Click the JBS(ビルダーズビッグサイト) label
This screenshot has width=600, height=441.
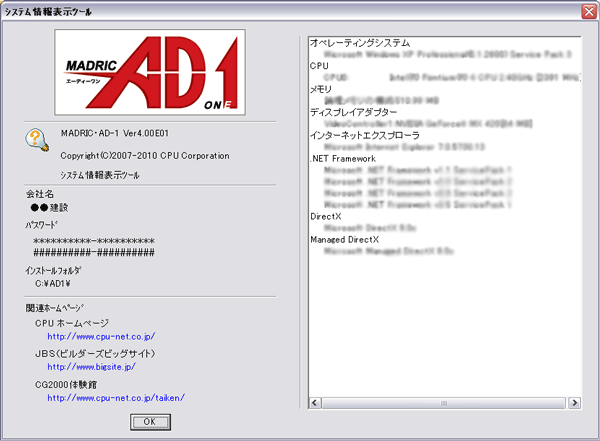click(95, 353)
